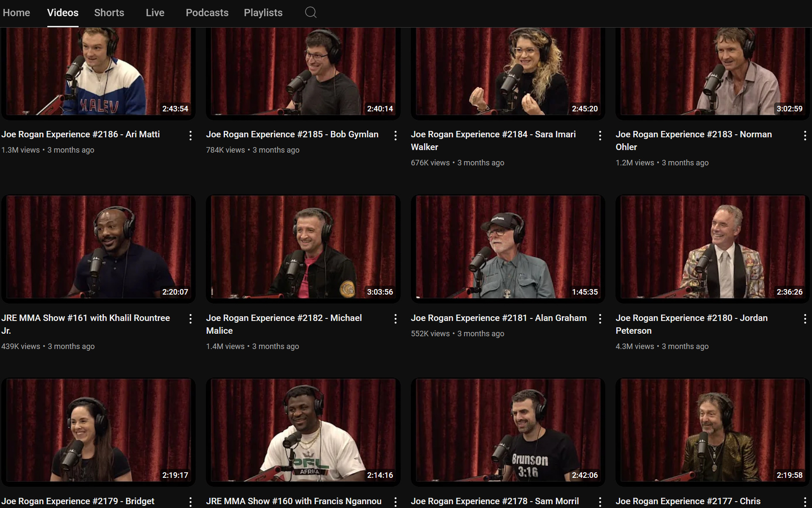
Task: Click the channel search magnifier icon
Action: [311, 12]
